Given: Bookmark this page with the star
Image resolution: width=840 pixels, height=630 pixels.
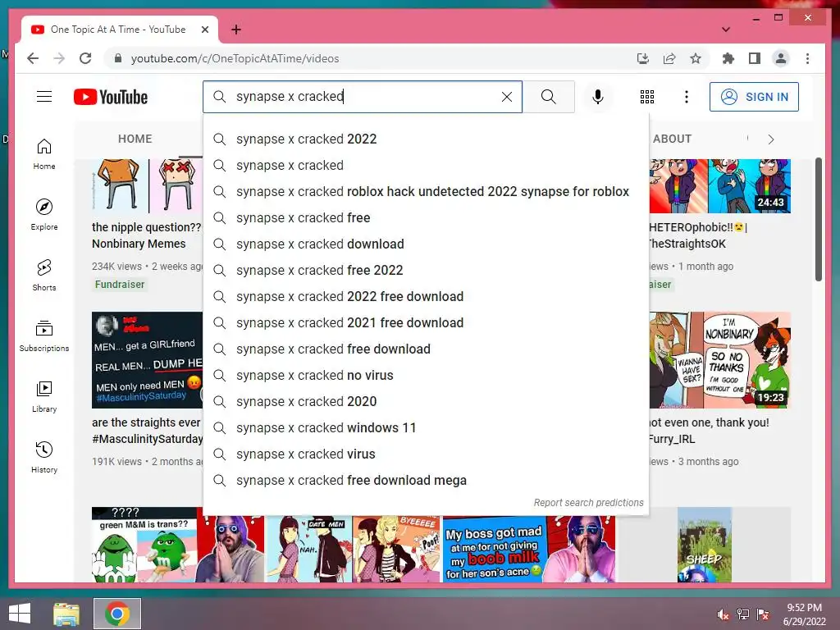Looking at the screenshot, I should pos(696,58).
